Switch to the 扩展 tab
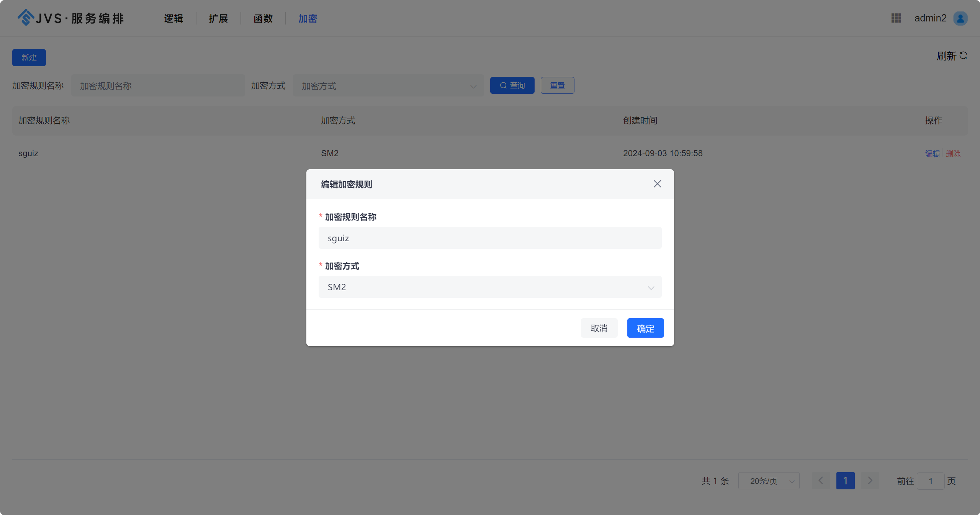980x515 pixels. tap(218, 18)
